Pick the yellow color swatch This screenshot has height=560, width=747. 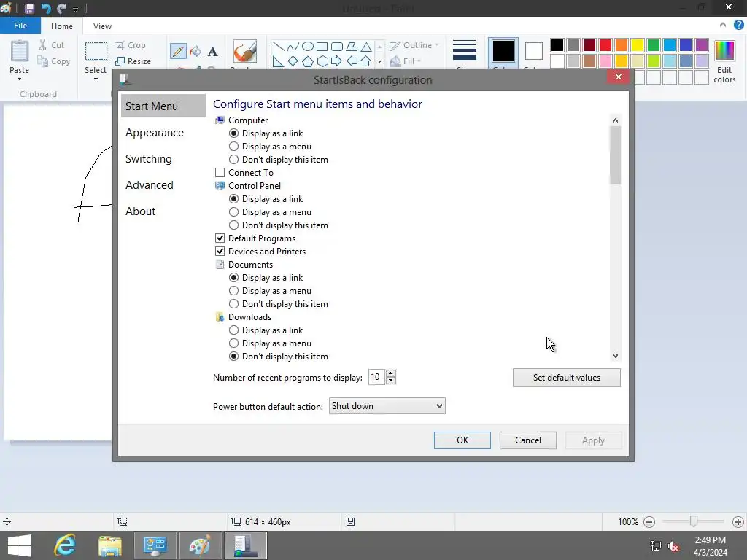click(638, 45)
